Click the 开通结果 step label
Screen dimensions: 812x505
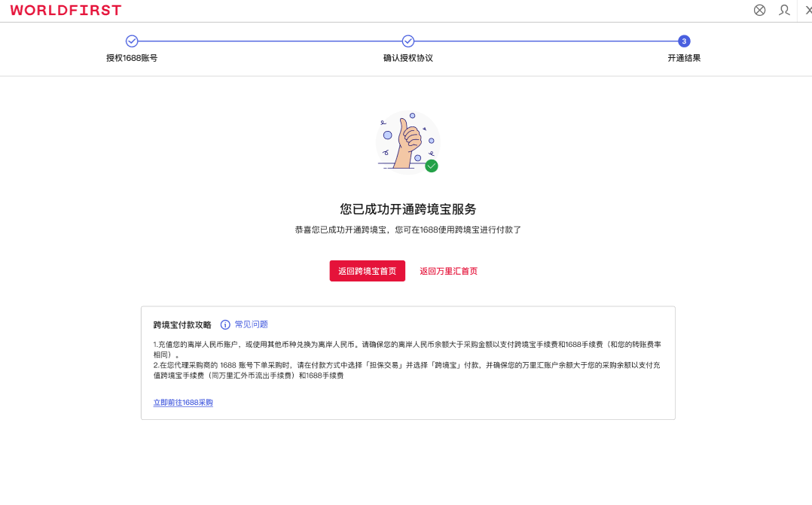[x=684, y=58]
